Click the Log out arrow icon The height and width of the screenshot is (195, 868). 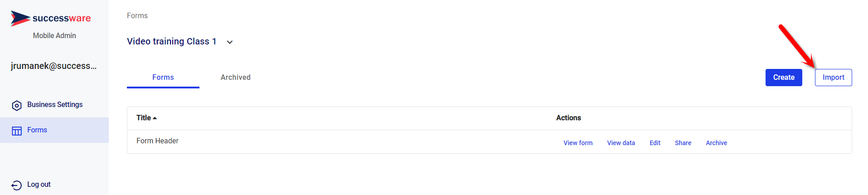click(x=16, y=185)
